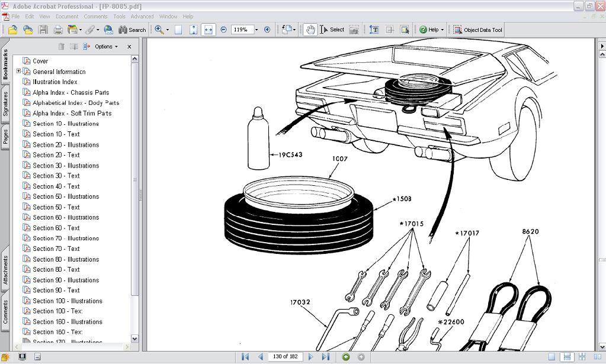Click the Print icon in toolbar

pos(58,30)
